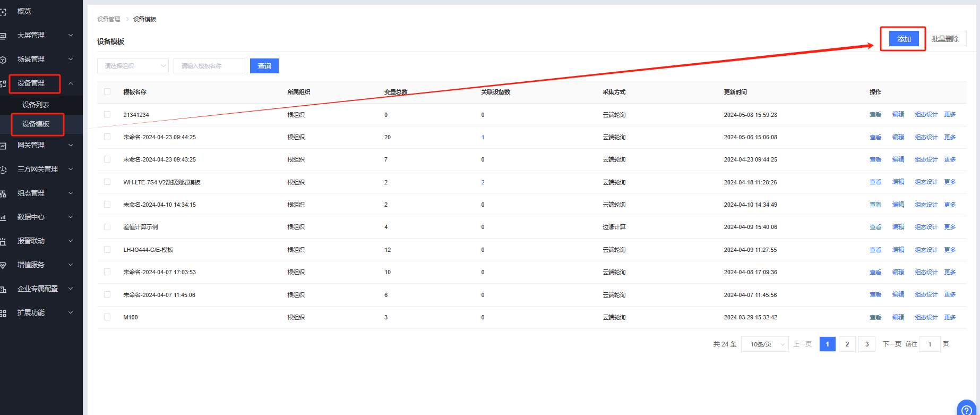The image size is (980, 415).
Task: Expand 扩展功能 using its chevron
Action: pyautogui.click(x=71, y=312)
